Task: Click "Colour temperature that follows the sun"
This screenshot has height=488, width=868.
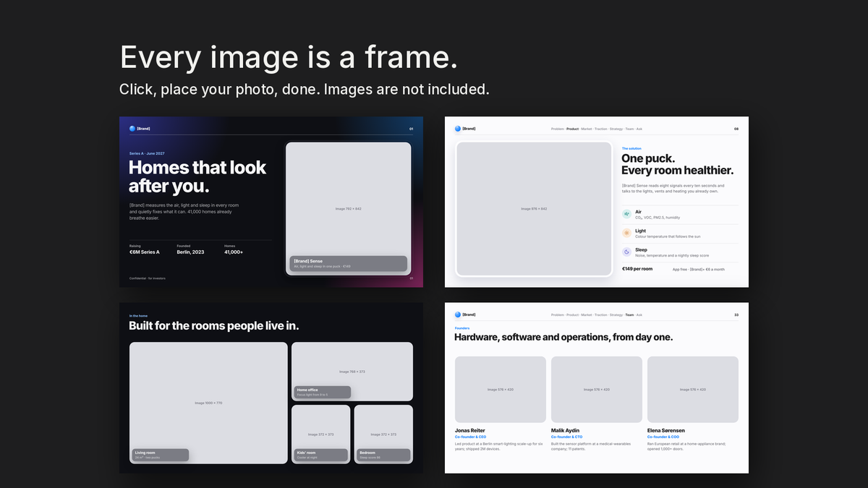Action: pyautogui.click(x=668, y=236)
